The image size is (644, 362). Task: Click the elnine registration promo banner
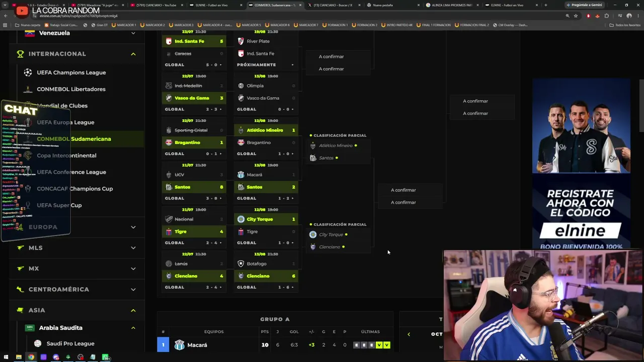click(x=581, y=164)
